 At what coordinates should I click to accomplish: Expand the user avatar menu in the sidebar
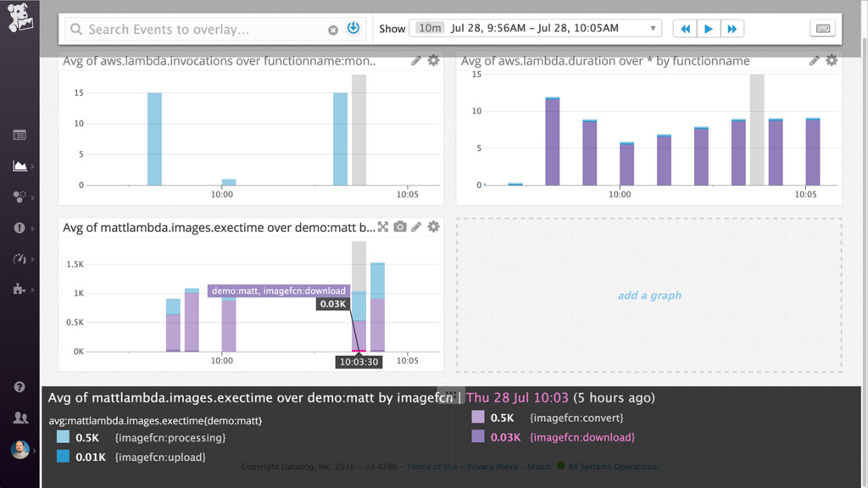34,451
